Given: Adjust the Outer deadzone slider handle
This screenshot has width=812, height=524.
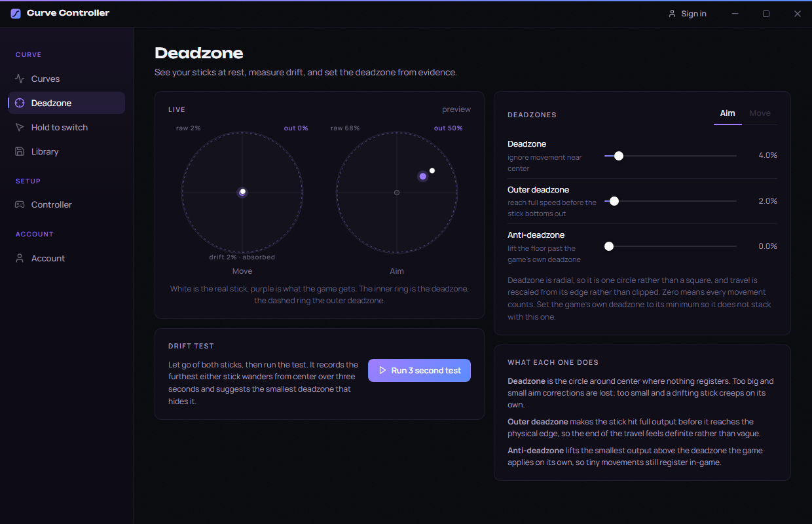Looking at the screenshot, I should 614,201.
